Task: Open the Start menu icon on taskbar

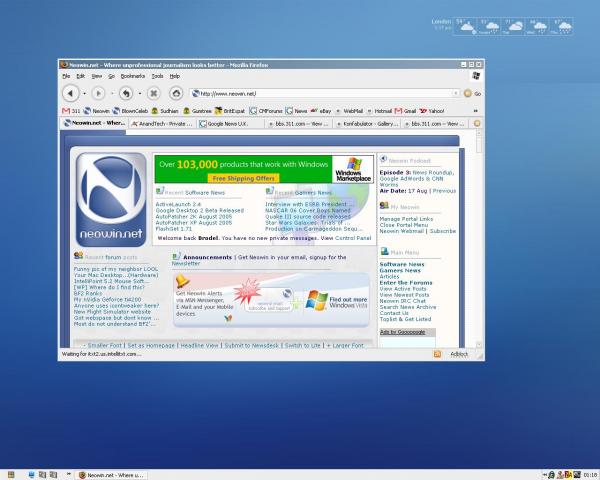Action: (11, 475)
